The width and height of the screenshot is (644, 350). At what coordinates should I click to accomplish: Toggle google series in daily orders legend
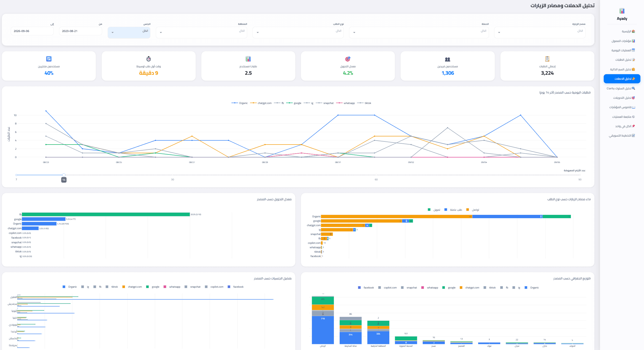pyautogui.click(x=294, y=103)
